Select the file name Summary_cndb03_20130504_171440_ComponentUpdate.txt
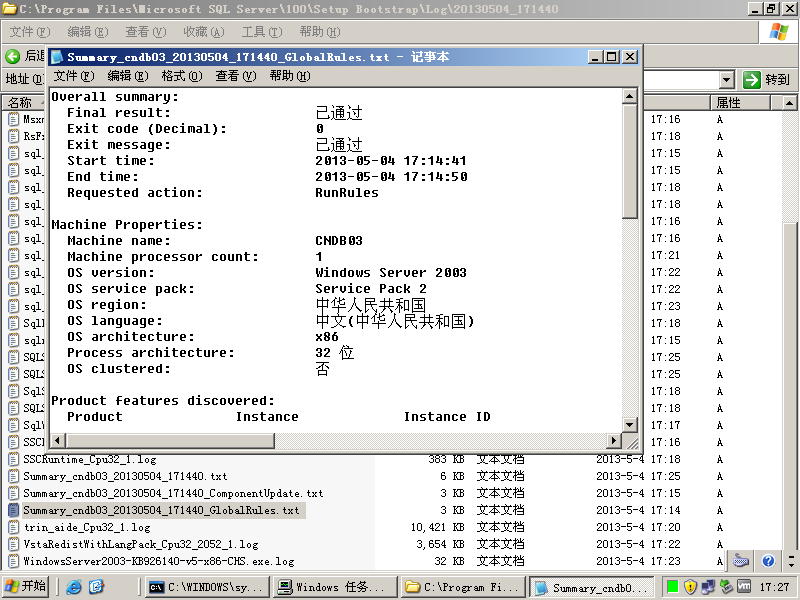 (x=173, y=493)
